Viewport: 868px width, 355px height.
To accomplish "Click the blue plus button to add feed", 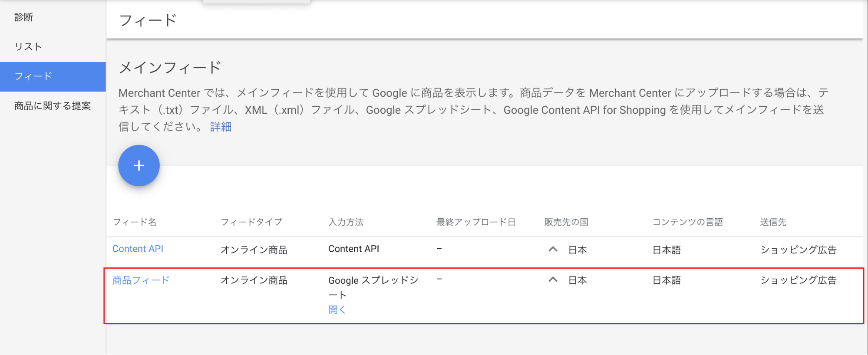I will point(139,165).
